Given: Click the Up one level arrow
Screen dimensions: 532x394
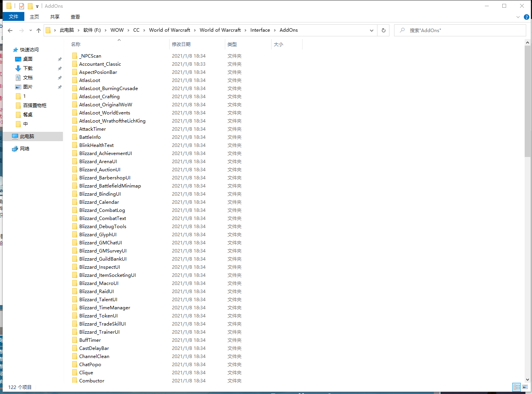Looking at the screenshot, I should 39,31.
